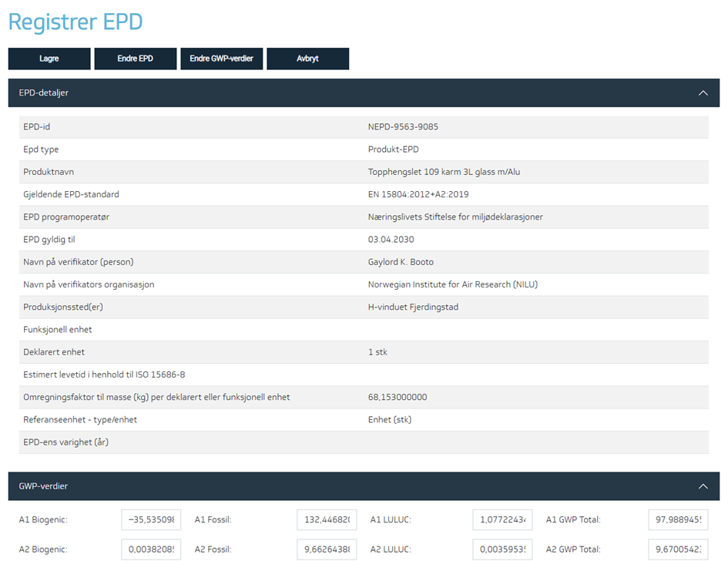Select the Produktnavn value Topphengslet 109 karm
The height and width of the screenshot is (561, 728).
pos(444,172)
